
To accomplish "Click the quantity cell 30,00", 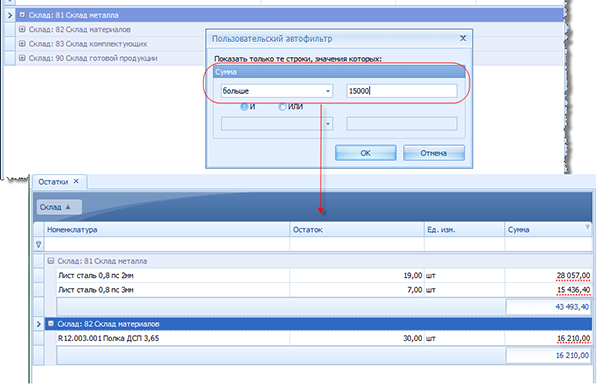I will [357, 338].
